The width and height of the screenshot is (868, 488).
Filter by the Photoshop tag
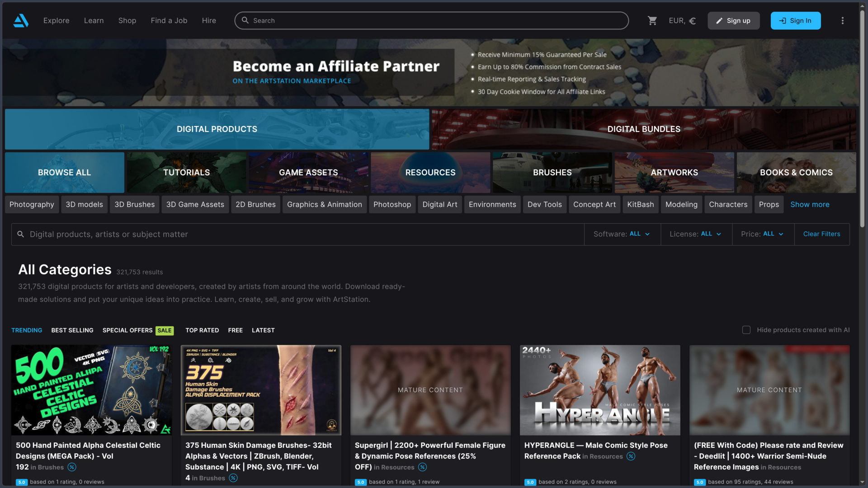392,205
